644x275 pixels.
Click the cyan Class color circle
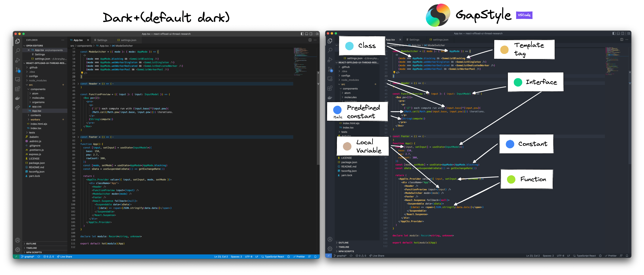[x=349, y=46]
